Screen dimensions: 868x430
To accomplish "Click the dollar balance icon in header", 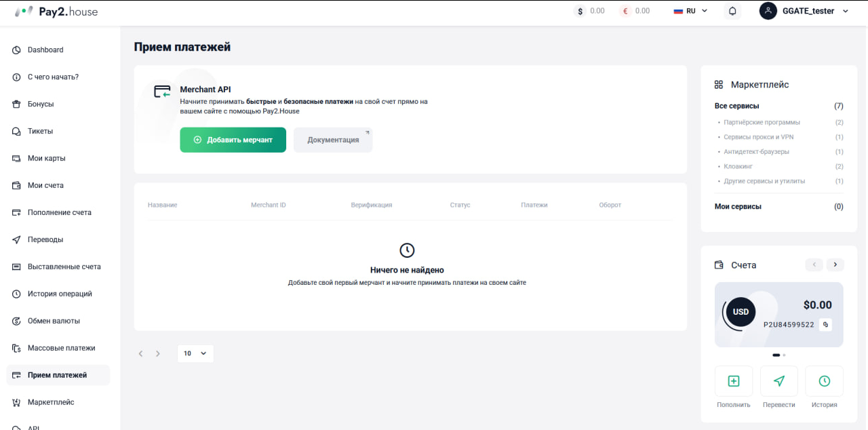I will [x=580, y=12].
